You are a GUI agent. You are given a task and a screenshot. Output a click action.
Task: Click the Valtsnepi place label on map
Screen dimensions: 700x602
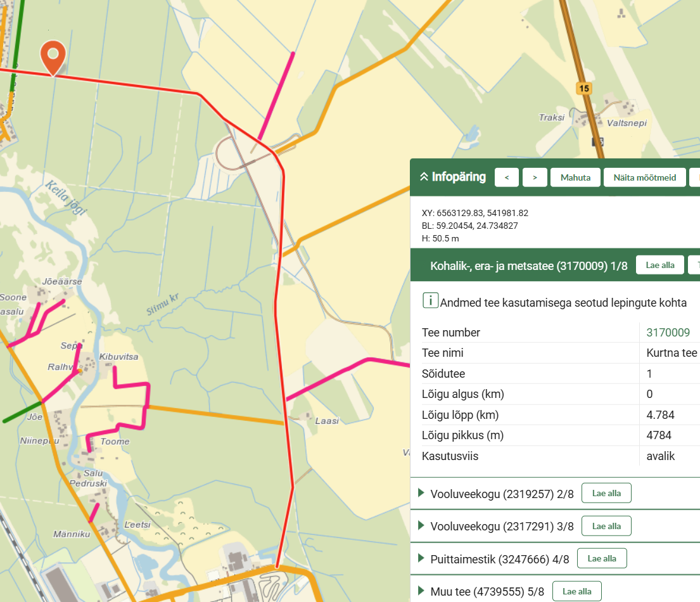(x=627, y=124)
